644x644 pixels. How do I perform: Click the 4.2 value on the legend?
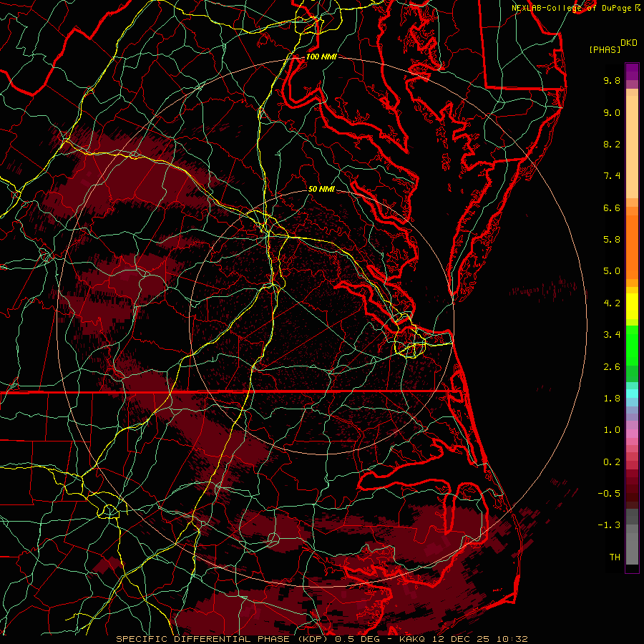click(x=612, y=303)
